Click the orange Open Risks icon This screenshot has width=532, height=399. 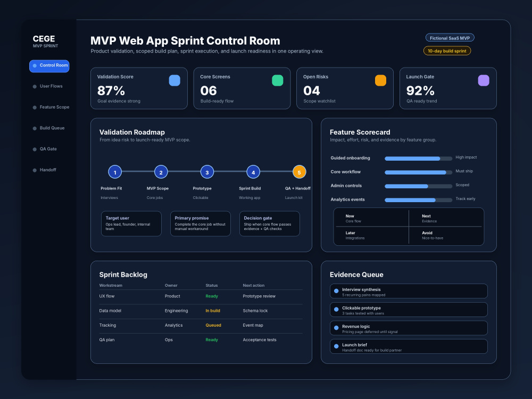[380, 80]
